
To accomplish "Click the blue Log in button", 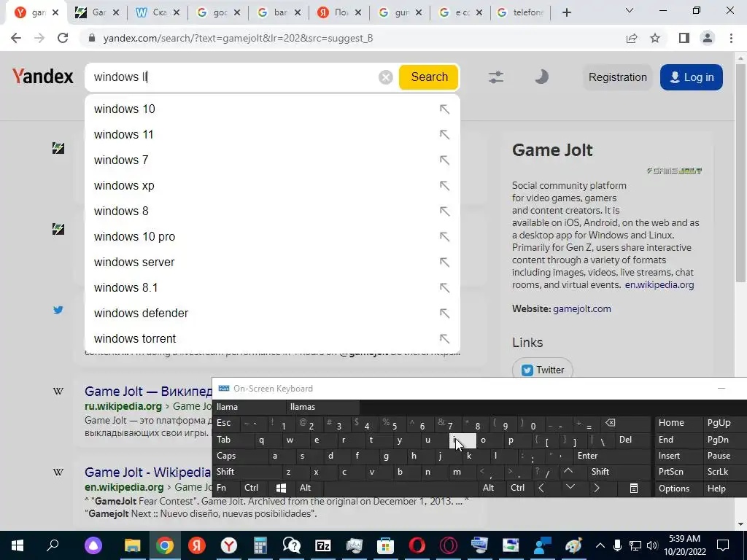I will click(x=692, y=77).
